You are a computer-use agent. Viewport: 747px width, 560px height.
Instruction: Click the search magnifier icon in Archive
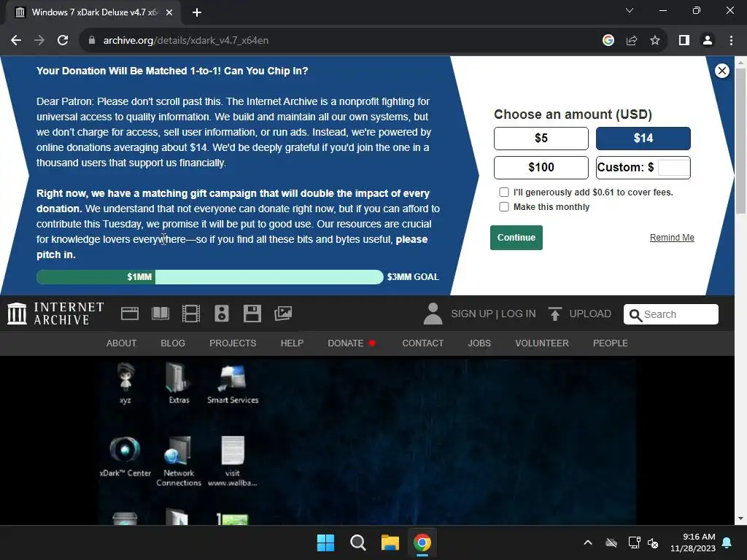point(635,315)
